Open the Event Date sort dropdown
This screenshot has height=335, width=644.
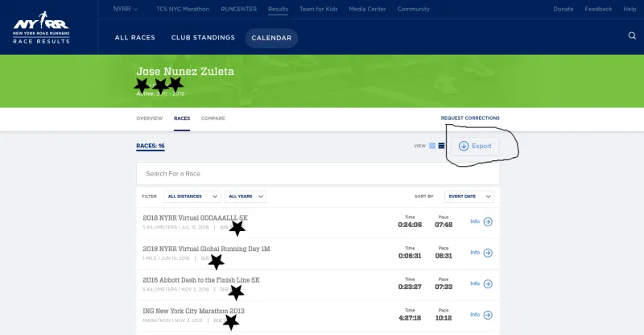(x=469, y=196)
